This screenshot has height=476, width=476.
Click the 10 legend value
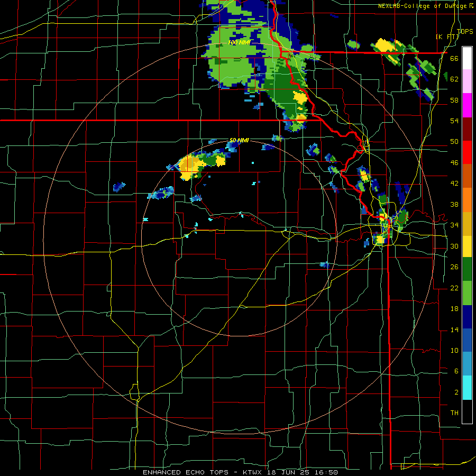point(454,350)
